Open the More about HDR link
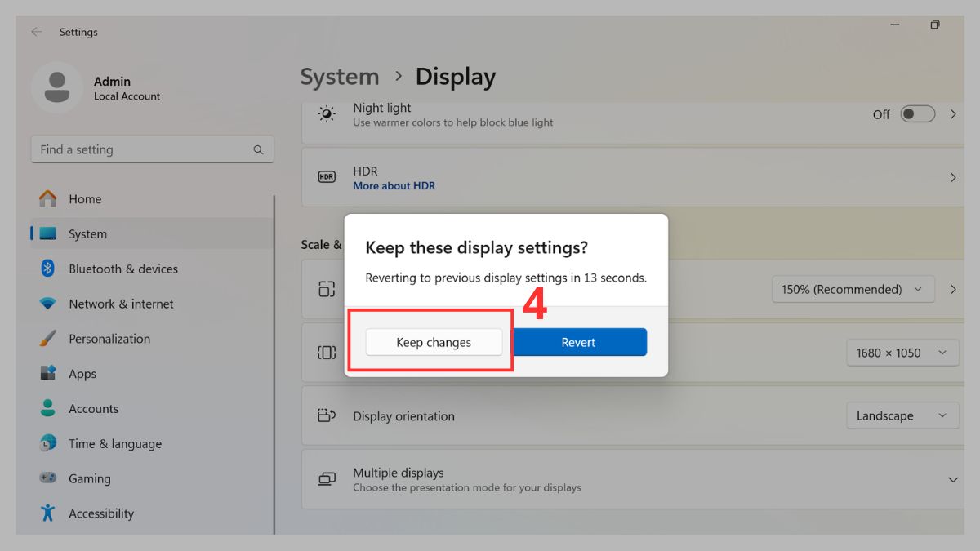Viewport: 980px width, 551px height. pos(394,185)
